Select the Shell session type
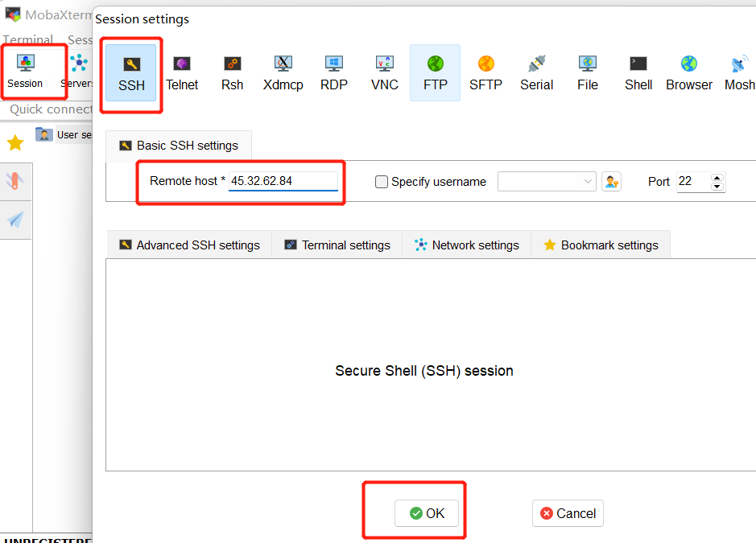This screenshot has height=543, width=756. pos(638,73)
